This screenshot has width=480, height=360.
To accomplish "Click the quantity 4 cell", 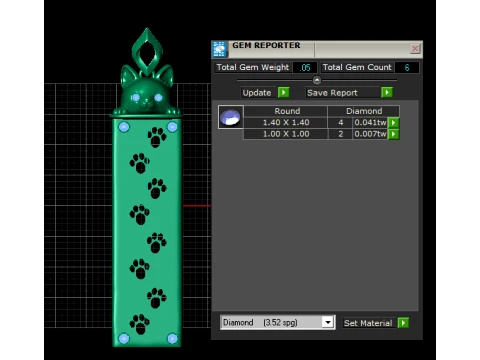I will click(x=340, y=123).
